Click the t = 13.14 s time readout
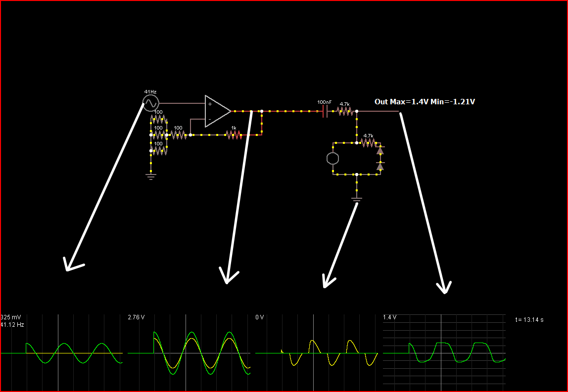The width and height of the screenshot is (568, 392). [x=529, y=320]
